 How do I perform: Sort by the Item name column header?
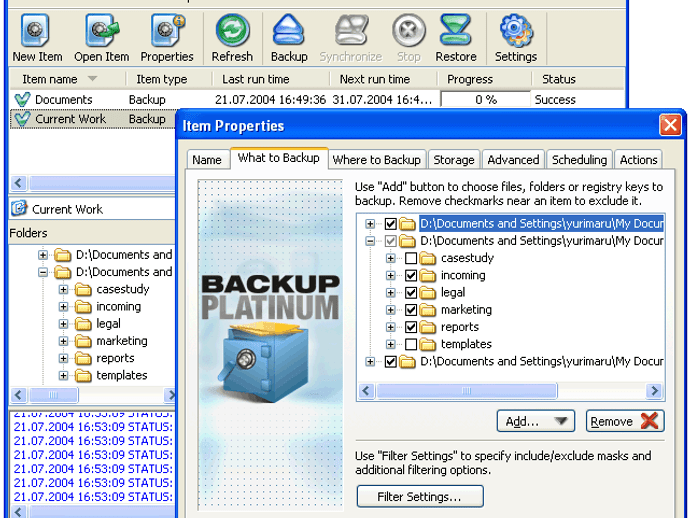tap(66, 79)
